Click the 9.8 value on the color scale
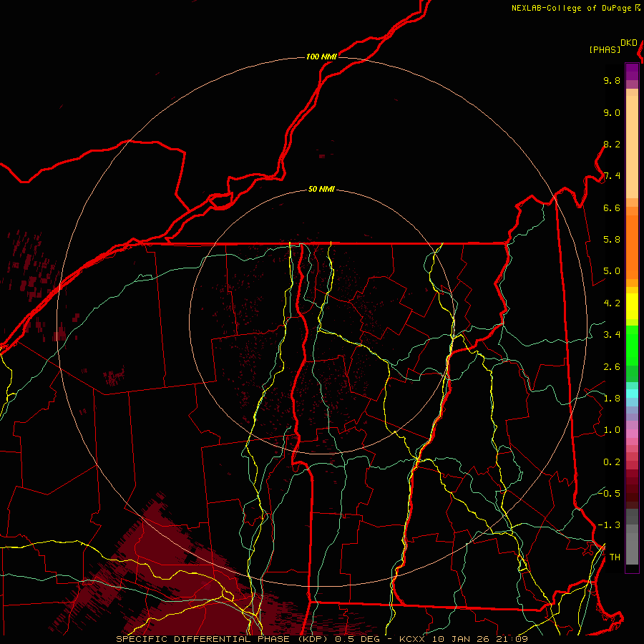 pyautogui.click(x=612, y=80)
